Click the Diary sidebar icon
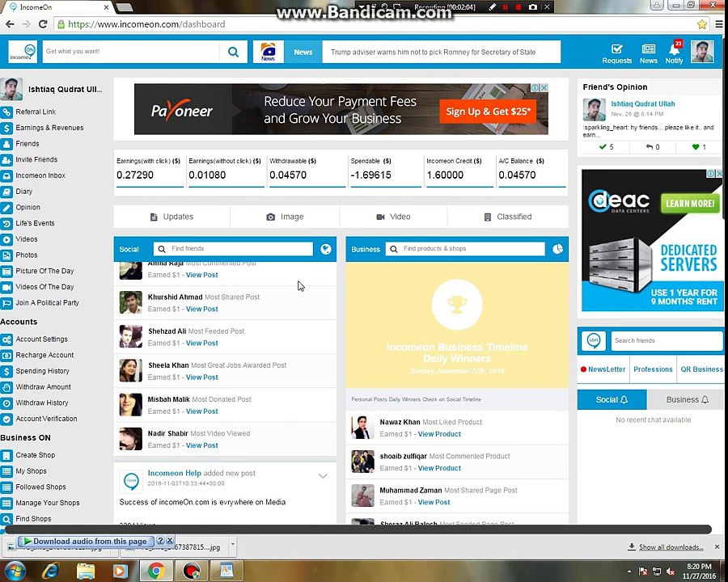Image resolution: width=728 pixels, height=582 pixels. point(6,192)
